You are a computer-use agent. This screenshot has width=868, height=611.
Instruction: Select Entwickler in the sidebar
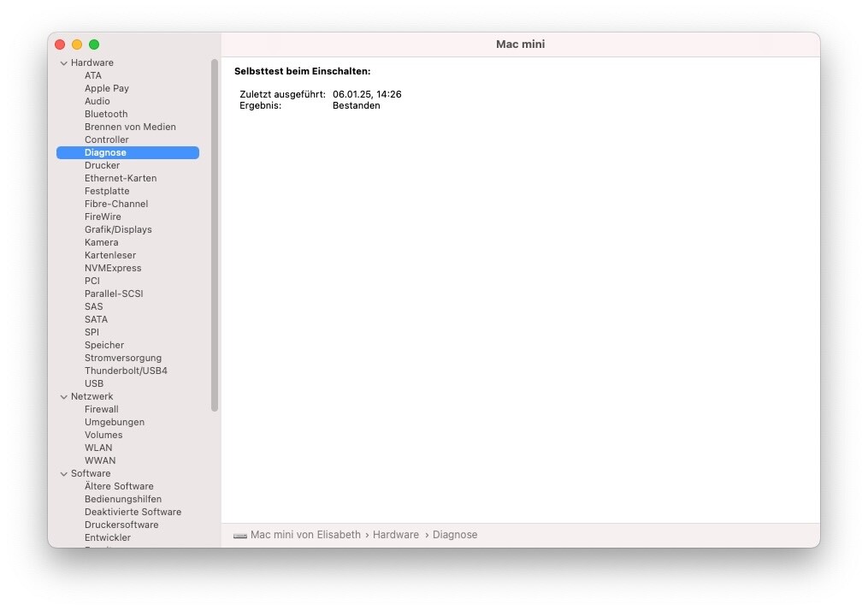tap(108, 537)
